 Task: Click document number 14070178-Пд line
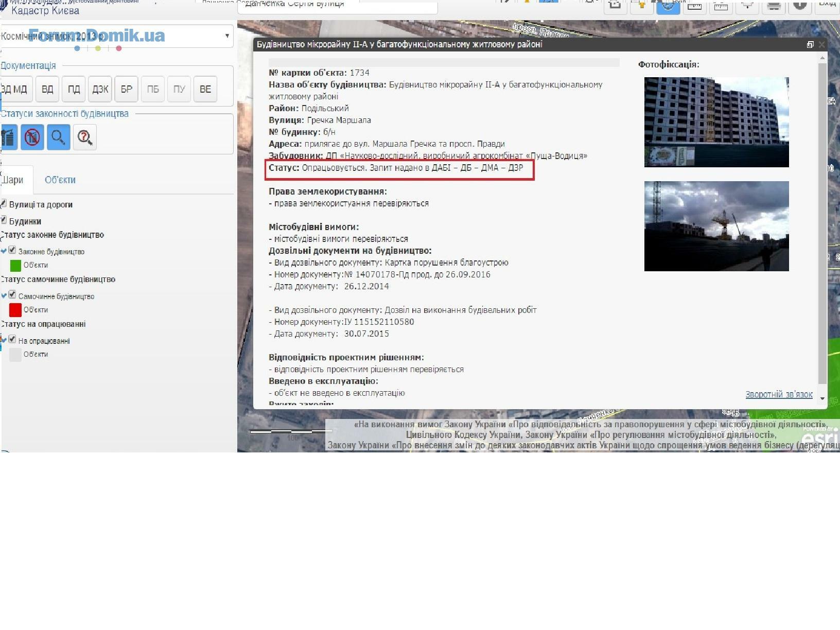coord(379,274)
